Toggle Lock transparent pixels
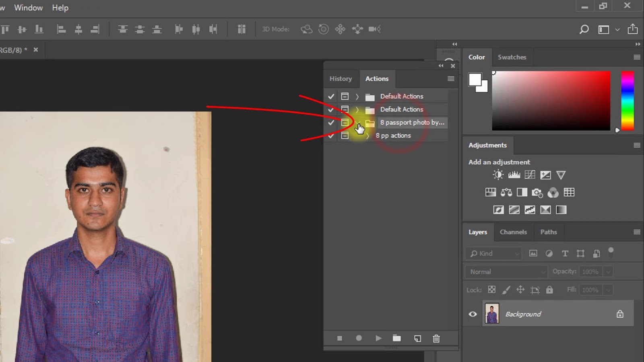Screen dimensions: 644x362 pos(492,290)
